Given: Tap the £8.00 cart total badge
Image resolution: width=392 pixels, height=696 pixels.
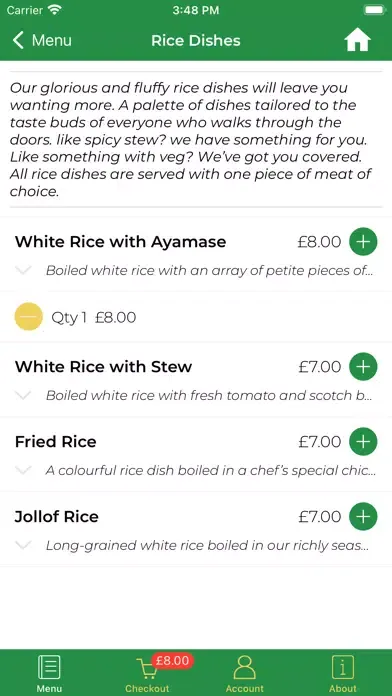Looking at the screenshot, I should [172, 661].
